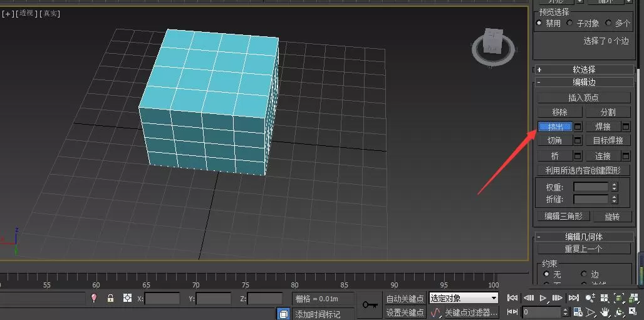Open the Time Configuration icon
Screen dimensions: 644x320
pyautogui.click(x=578, y=312)
